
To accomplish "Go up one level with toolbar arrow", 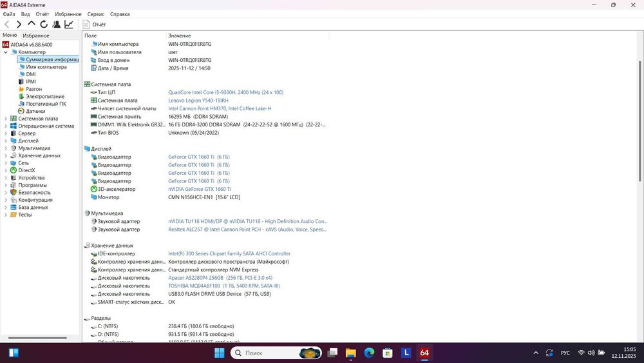I will click(31, 24).
